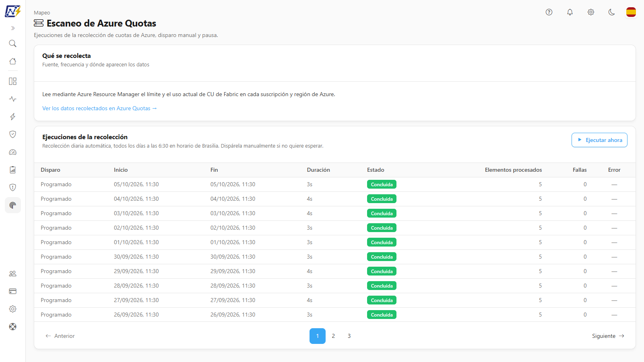Viewport: 644px width, 362px height.
Task: Open sidebar settings gear icon
Action: click(x=13, y=309)
